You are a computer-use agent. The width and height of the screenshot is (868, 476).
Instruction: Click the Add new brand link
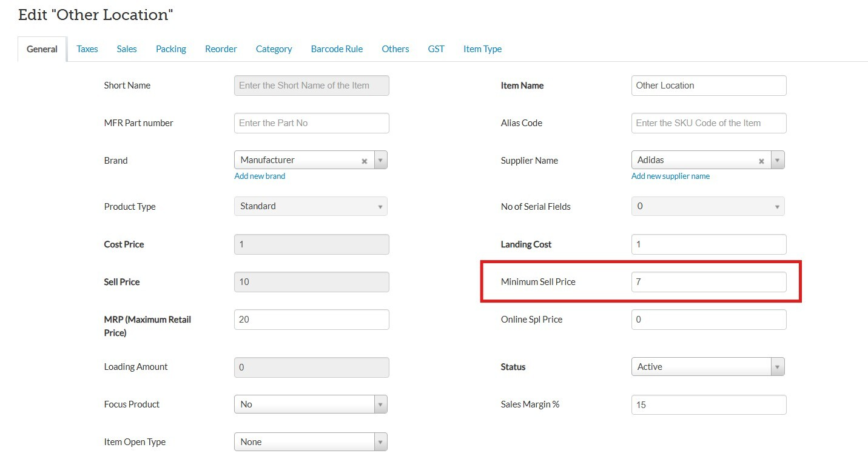260,176
